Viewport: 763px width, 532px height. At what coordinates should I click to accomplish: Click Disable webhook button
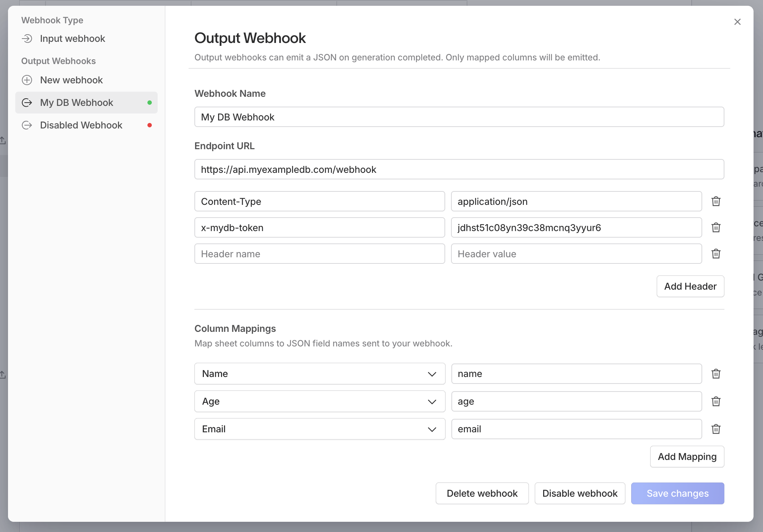580,493
